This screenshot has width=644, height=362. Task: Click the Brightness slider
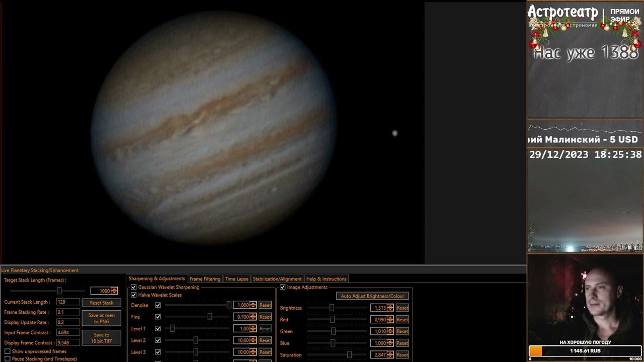(337, 308)
